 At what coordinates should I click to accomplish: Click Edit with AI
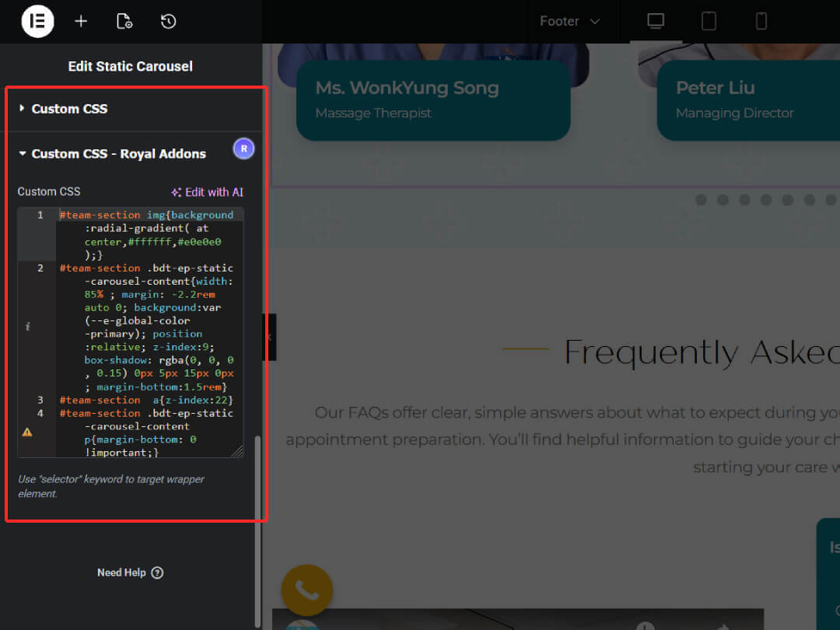click(x=208, y=191)
